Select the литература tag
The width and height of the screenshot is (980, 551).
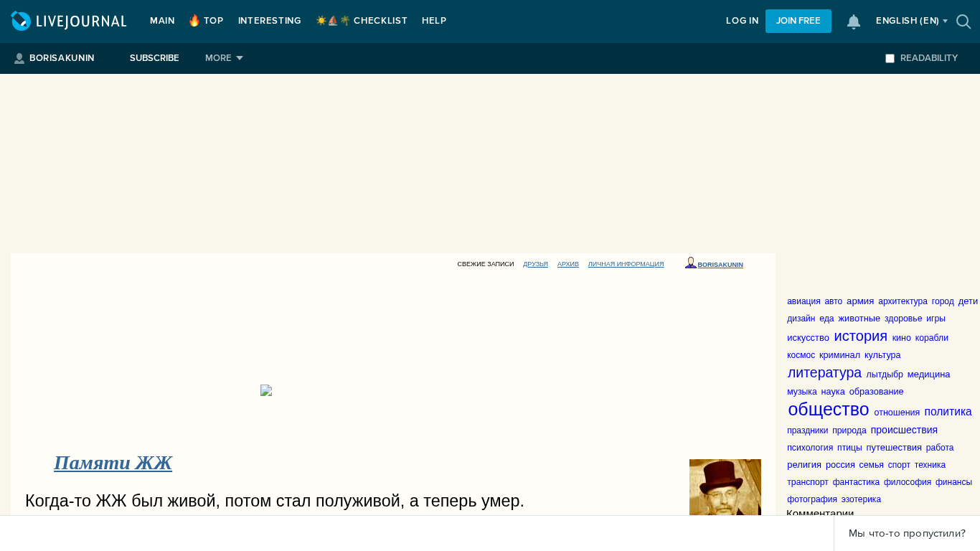824,373
